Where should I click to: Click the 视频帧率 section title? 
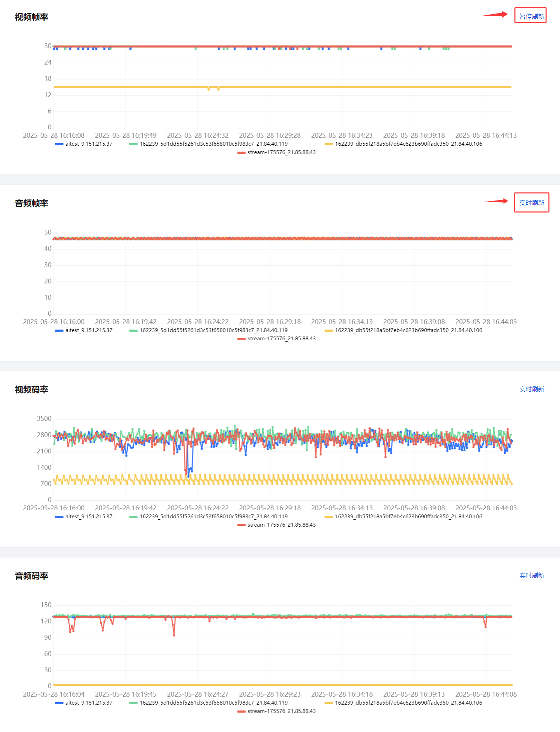31,17
